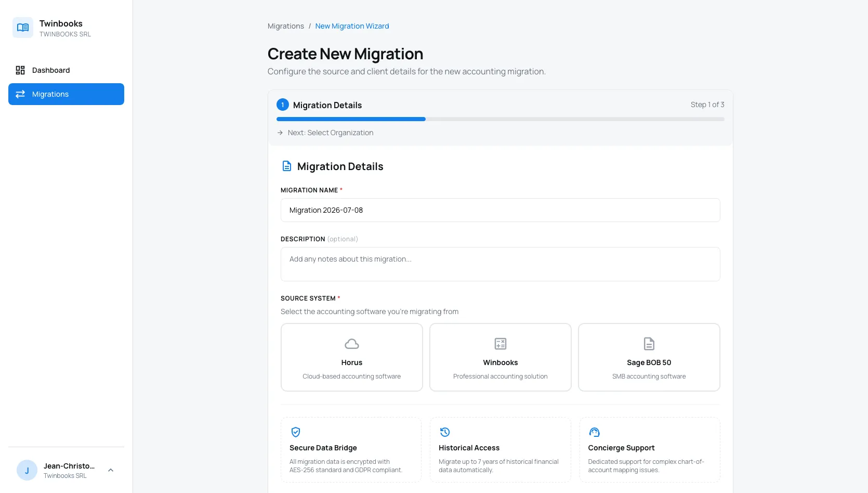Click the user avatar letter J
Screen dimensions: 868x493
pos(27,470)
